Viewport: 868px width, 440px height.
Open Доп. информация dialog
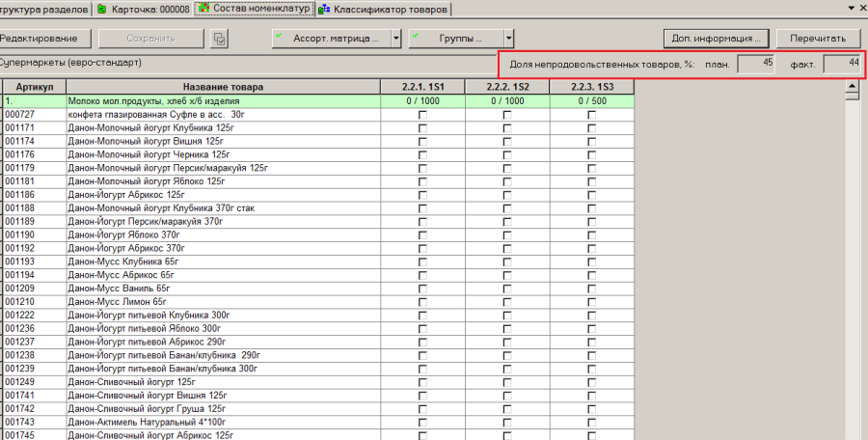(x=717, y=39)
